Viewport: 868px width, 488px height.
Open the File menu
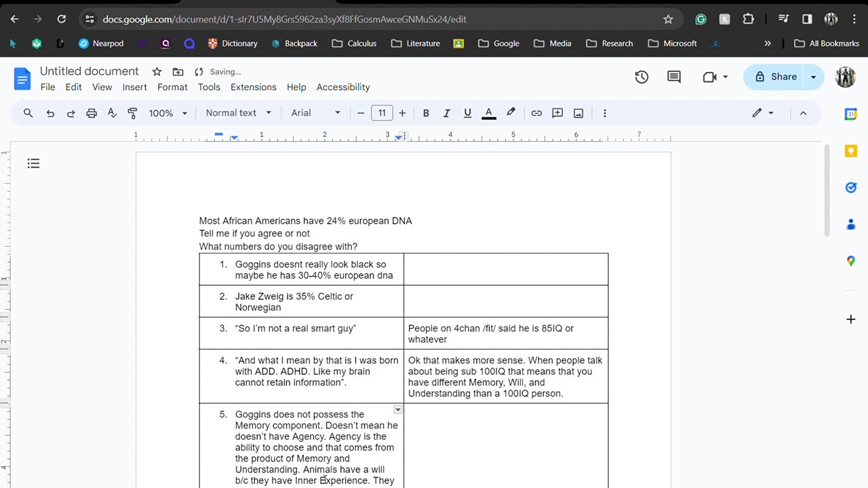pos(47,87)
